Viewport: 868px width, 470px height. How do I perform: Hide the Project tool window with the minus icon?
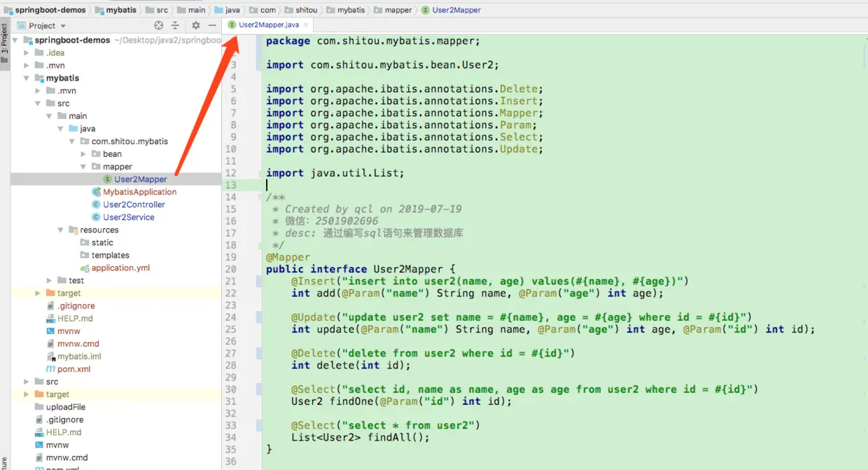pyautogui.click(x=212, y=25)
